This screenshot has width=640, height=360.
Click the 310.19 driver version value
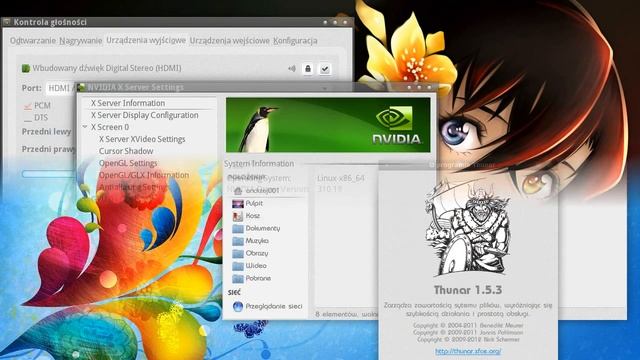coord(329,189)
